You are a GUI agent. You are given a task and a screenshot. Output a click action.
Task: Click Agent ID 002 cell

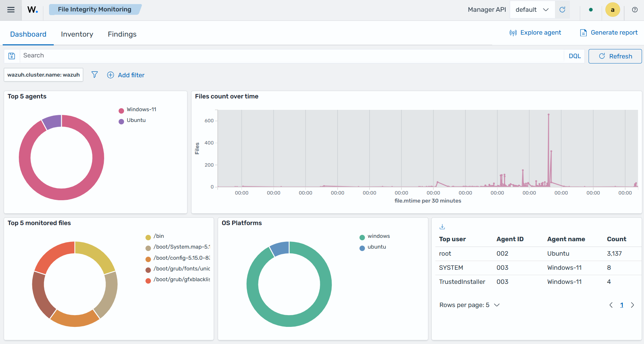click(x=502, y=254)
